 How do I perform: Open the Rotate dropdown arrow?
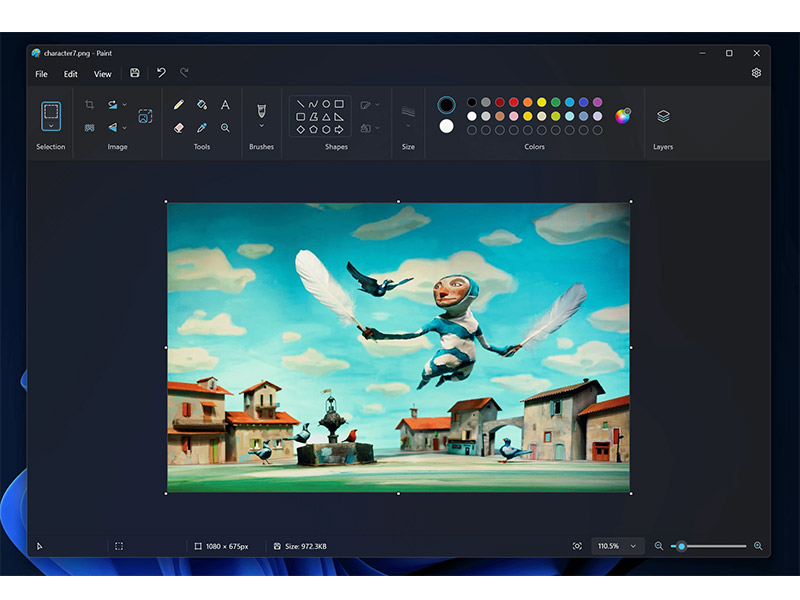(x=124, y=105)
